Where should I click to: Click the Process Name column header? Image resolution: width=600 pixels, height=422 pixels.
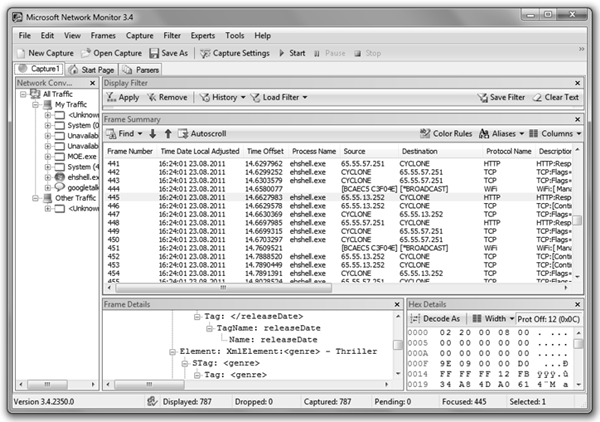pyautogui.click(x=314, y=152)
